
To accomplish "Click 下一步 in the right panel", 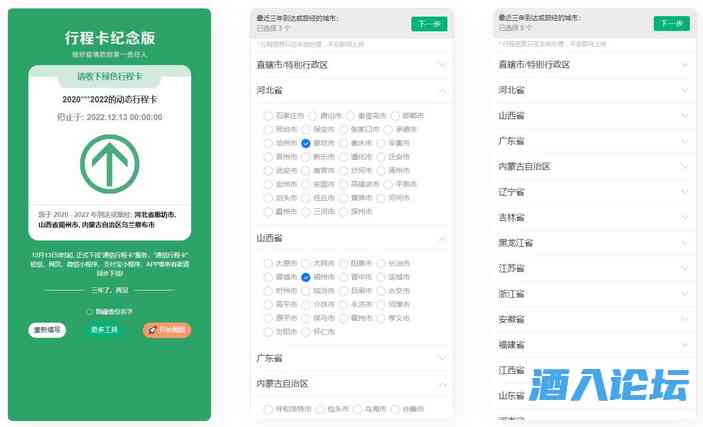I will pyautogui.click(x=671, y=24).
